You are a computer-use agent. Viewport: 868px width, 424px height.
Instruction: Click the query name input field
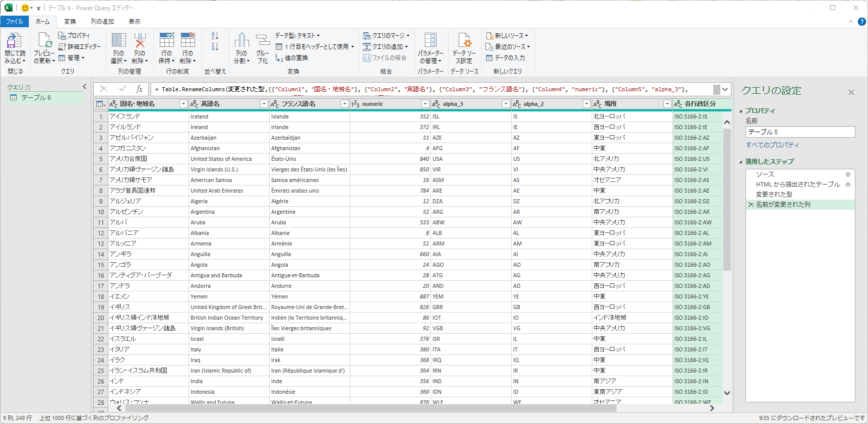click(x=800, y=132)
